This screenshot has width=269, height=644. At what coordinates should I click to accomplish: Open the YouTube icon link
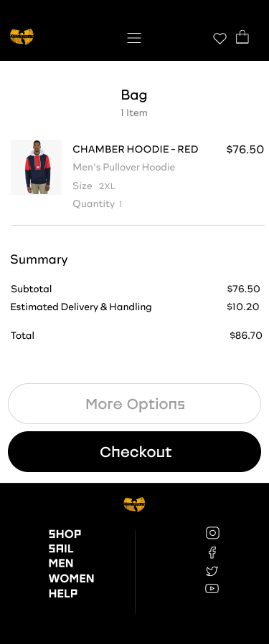[212, 589]
